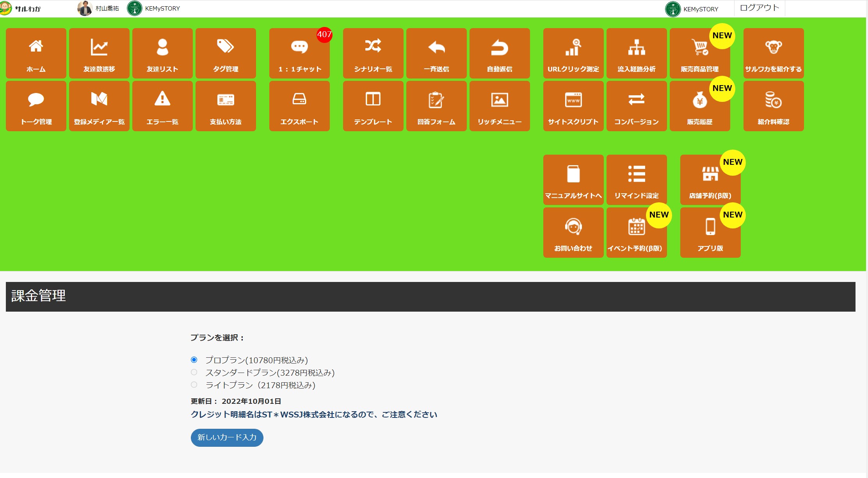Click the 更新日 2022年10月01日 text
Screen dimensions: 868x478
[x=236, y=401]
